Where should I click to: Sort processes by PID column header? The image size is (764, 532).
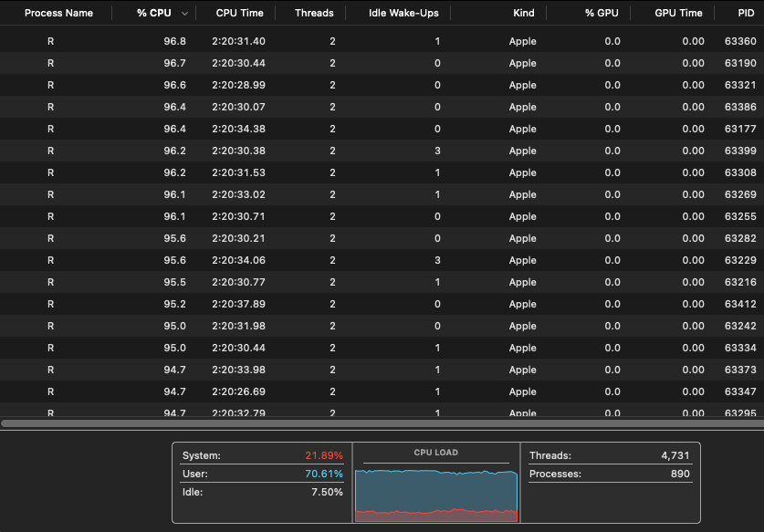click(x=746, y=13)
